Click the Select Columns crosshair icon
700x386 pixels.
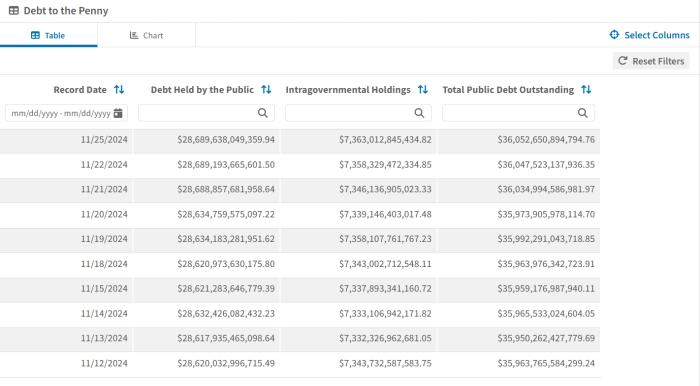click(x=614, y=34)
